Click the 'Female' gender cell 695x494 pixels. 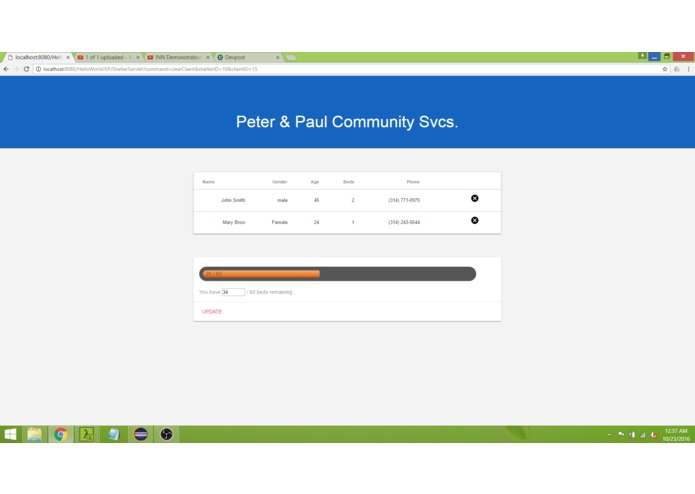click(280, 222)
